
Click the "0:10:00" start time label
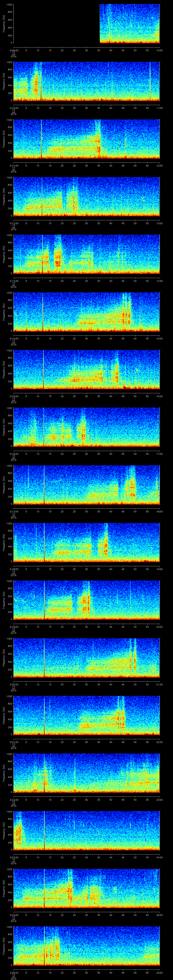pos(14,108)
